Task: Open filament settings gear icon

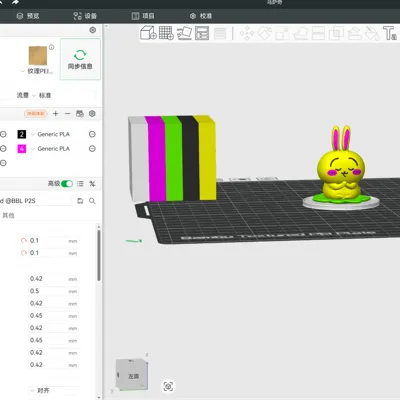Action: pyautogui.click(x=92, y=114)
